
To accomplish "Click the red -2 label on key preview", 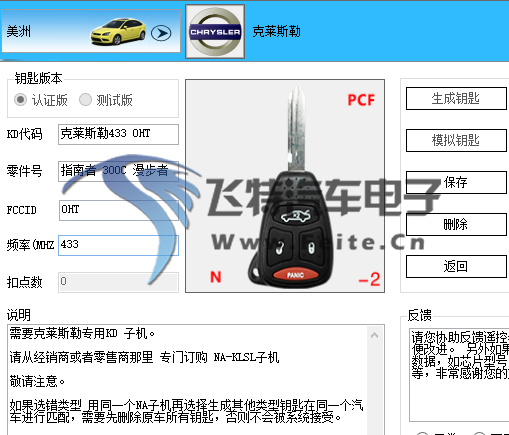I will [369, 279].
